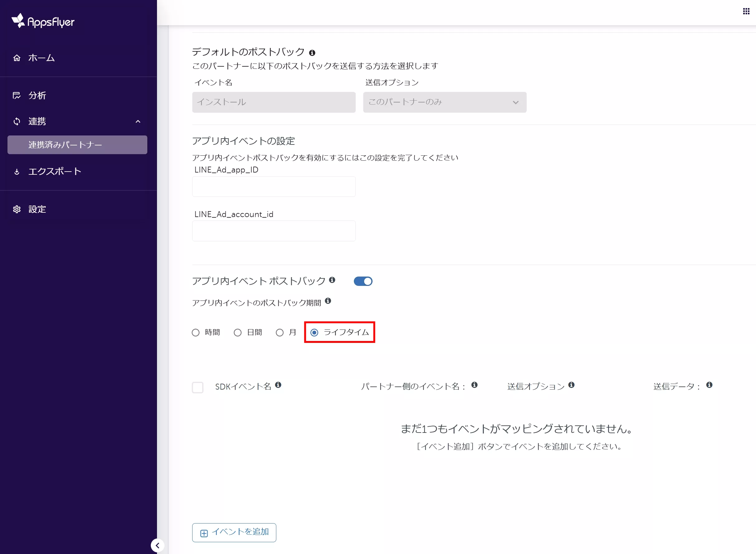Open the 送信オプション dropdown このパートナーのみ
The height and width of the screenshot is (554, 756).
point(445,102)
